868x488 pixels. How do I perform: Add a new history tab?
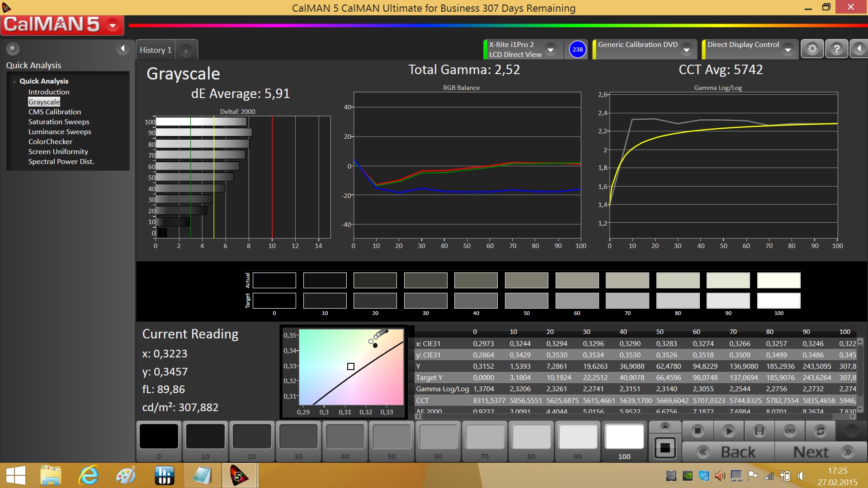tap(186, 51)
